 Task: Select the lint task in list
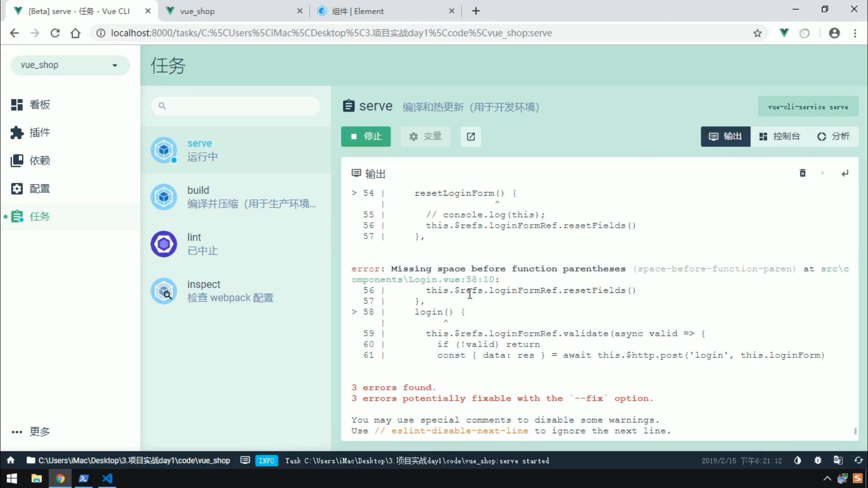tap(236, 244)
